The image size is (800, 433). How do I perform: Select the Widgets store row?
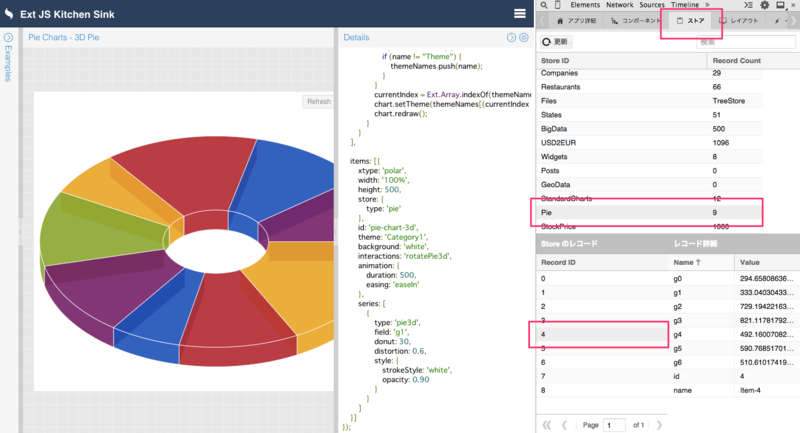point(649,157)
